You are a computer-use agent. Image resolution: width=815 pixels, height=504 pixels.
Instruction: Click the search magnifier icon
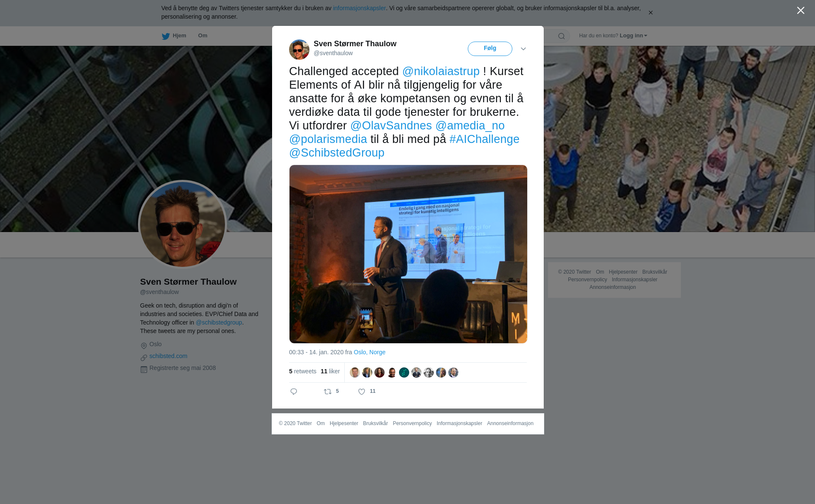coord(561,36)
